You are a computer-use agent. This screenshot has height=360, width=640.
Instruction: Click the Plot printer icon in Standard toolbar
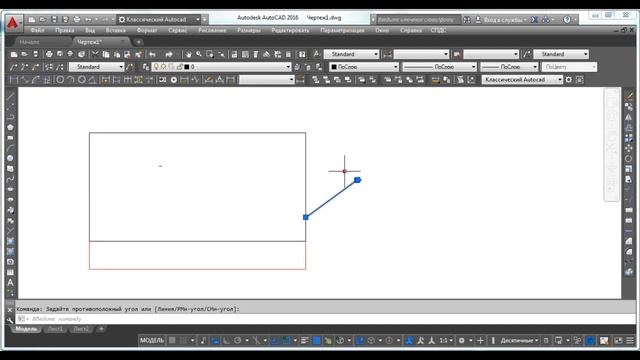tap(49, 54)
